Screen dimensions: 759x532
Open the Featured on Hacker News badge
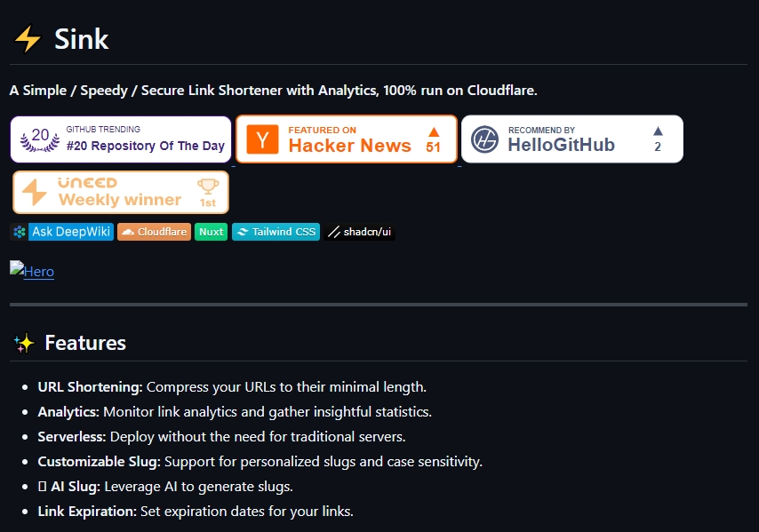pos(347,139)
